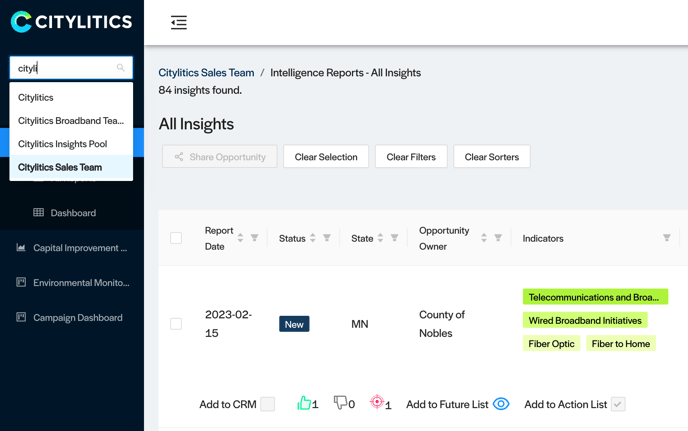Click the Dashboard grid icon
Screen dimensions: 688x431
coord(39,212)
